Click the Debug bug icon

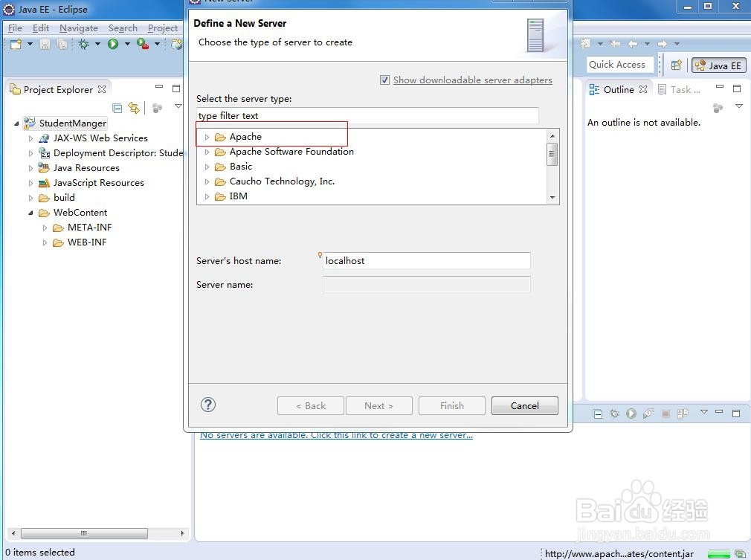point(84,44)
